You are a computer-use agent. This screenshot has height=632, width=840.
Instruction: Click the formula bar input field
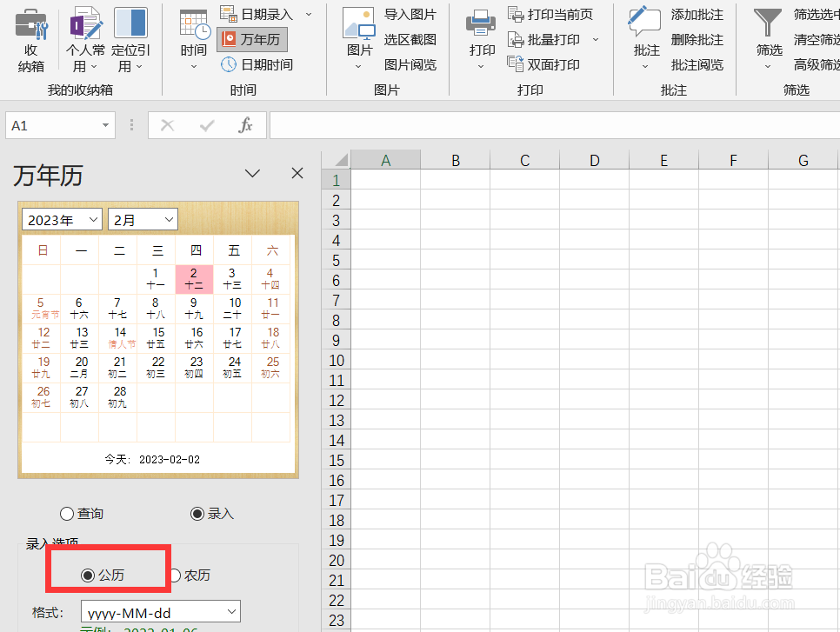click(555, 125)
